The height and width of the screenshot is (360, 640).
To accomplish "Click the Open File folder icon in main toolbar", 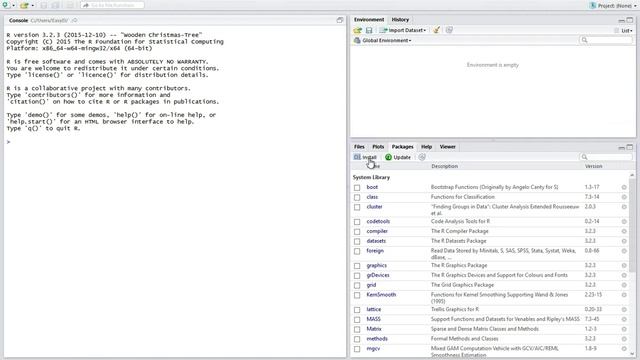I will point(24,5).
